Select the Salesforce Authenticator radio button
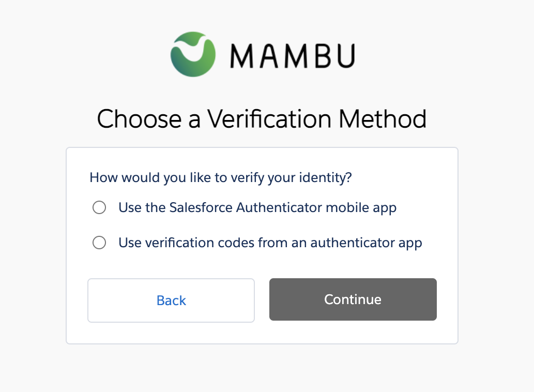Viewport: 534px width, 392px height. pyautogui.click(x=99, y=208)
